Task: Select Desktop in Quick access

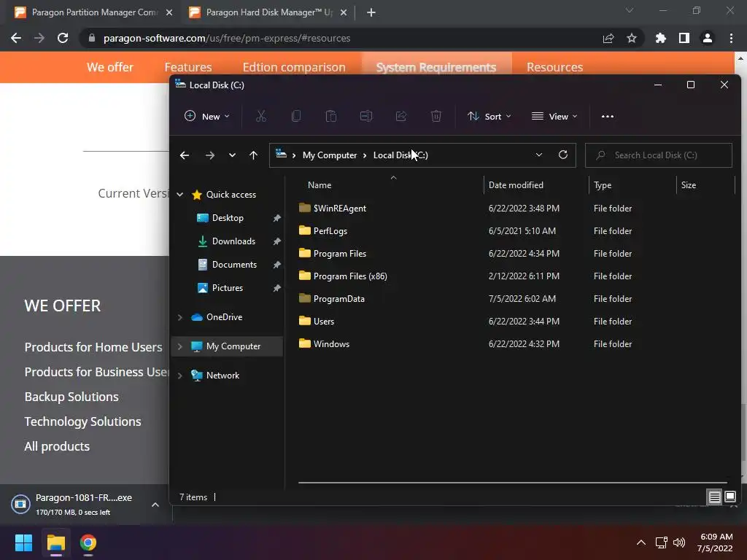Action: [229, 218]
